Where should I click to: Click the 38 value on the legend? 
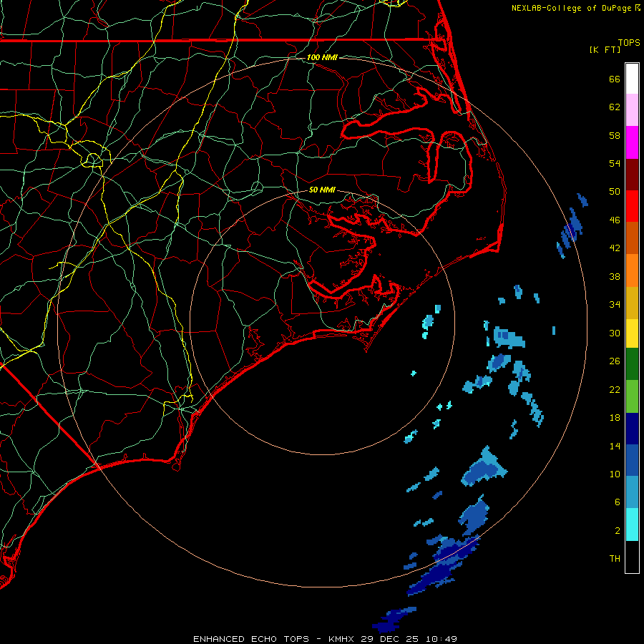point(615,276)
